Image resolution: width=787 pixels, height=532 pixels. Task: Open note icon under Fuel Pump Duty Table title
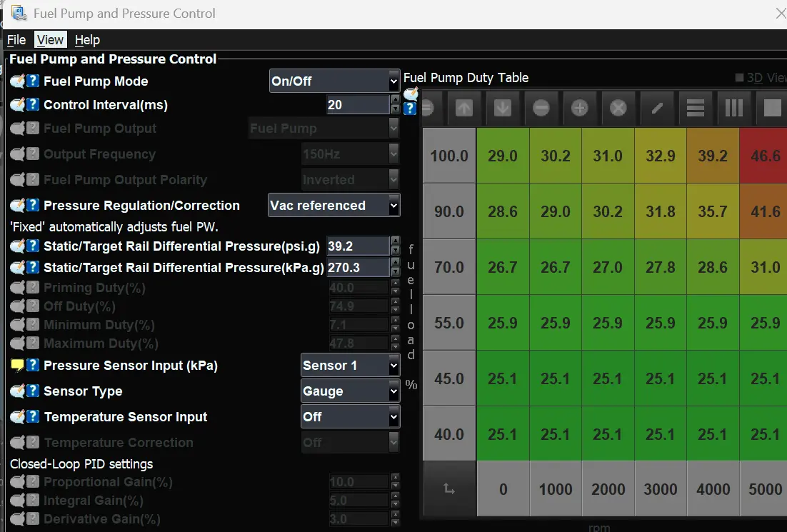tap(411, 94)
